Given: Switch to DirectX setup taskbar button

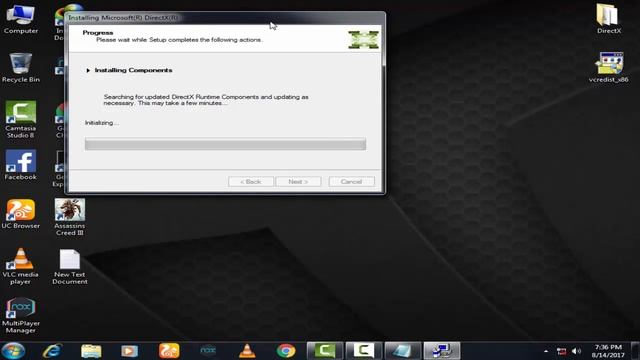Looking at the screenshot, I should click(442, 351).
